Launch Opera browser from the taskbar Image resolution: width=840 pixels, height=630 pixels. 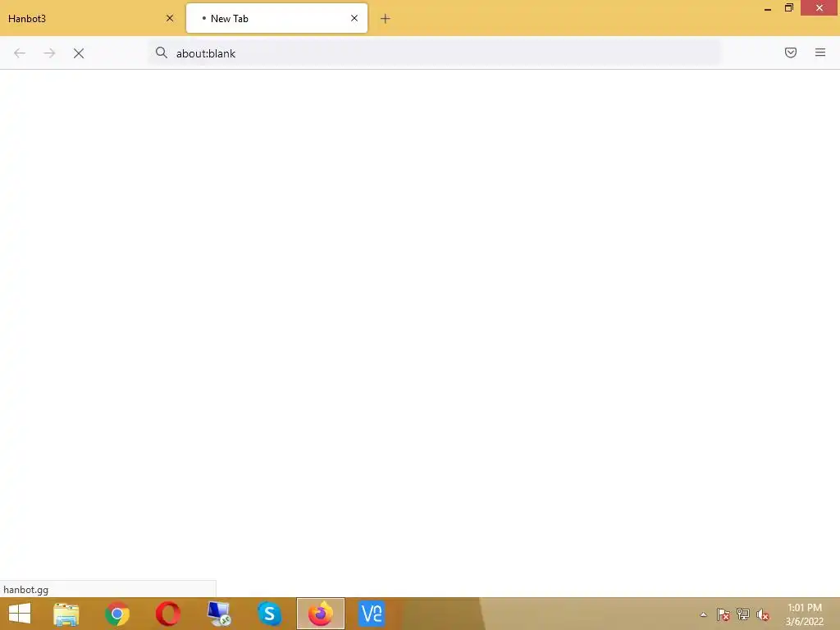(x=168, y=614)
